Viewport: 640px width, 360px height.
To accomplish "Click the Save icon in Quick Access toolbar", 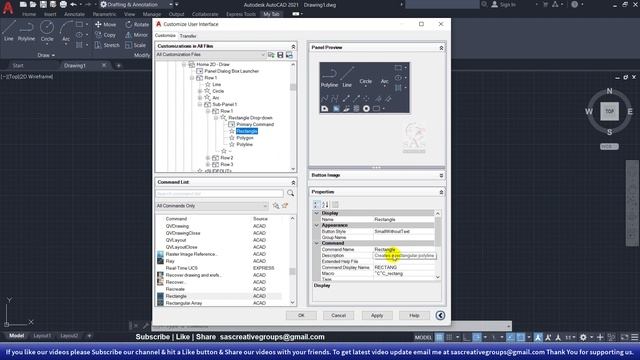I will click(x=43, y=4).
